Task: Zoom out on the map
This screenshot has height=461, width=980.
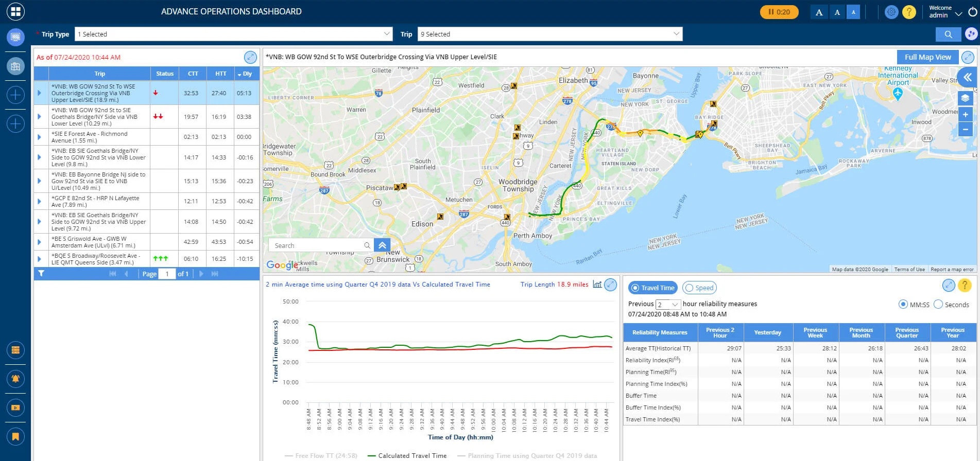Action: [965, 130]
